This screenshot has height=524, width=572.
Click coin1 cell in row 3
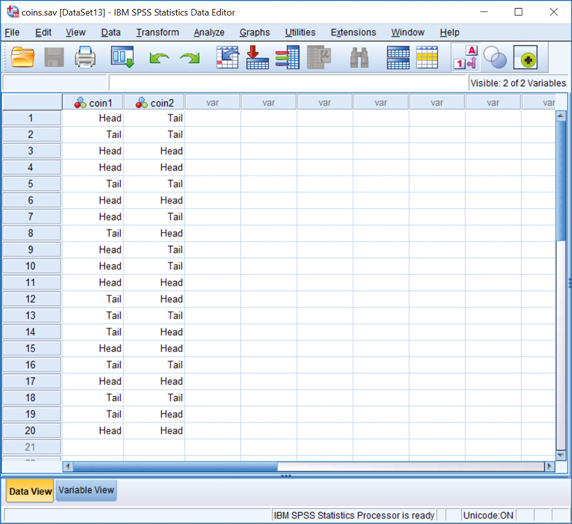[93, 151]
